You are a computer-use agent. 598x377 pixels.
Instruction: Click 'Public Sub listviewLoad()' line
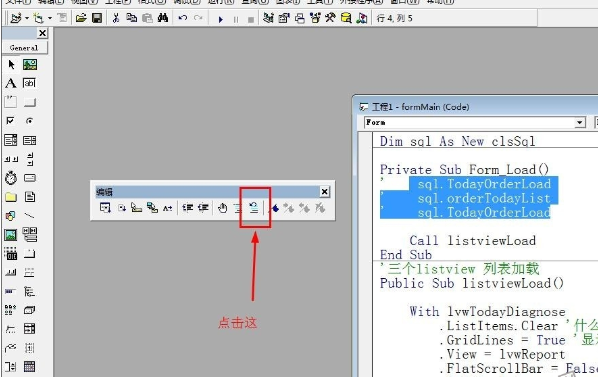pyautogui.click(x=472, y=283)
